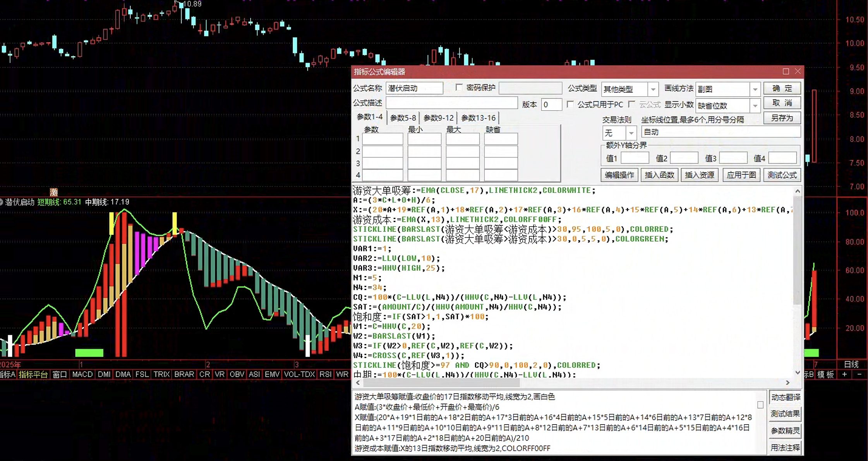This screenshot has height=461, width=868.
Task: Switch to 参数1-4 tab
Action: (370, 117)
